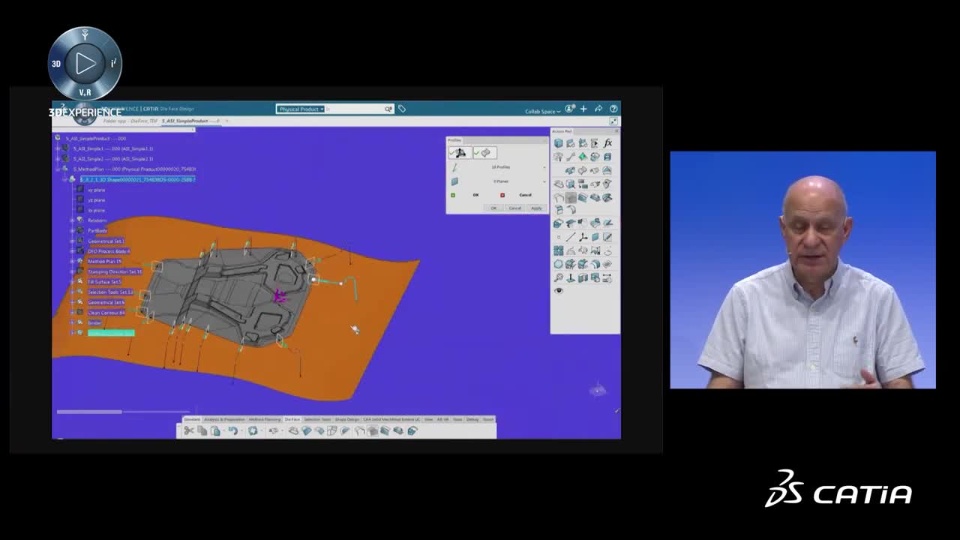
Task: Select the Stamping Direction Set.16 tree item
Action: (115, 271)
